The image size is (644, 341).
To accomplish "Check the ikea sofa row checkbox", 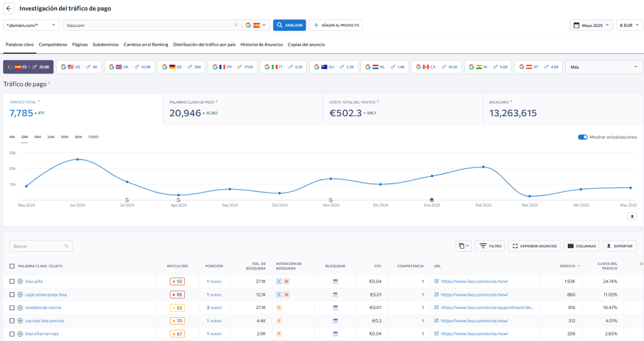I will (x=12, y=281).
